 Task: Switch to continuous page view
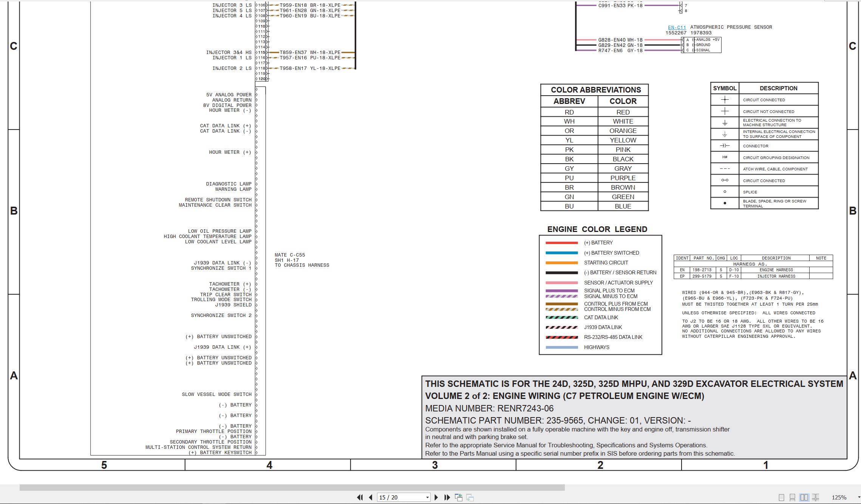[x=793, y=498]
